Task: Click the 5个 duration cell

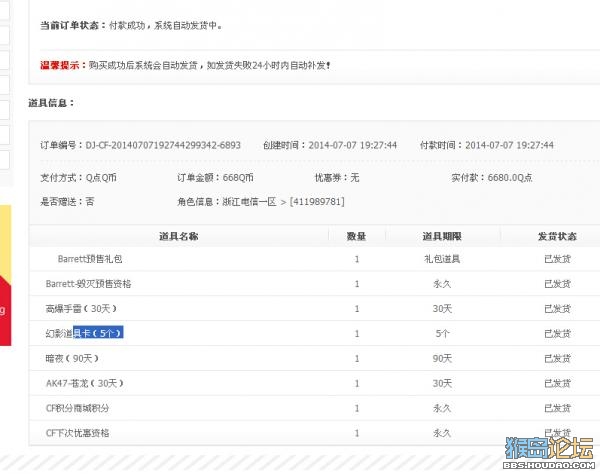Action: tap(442, 334)
